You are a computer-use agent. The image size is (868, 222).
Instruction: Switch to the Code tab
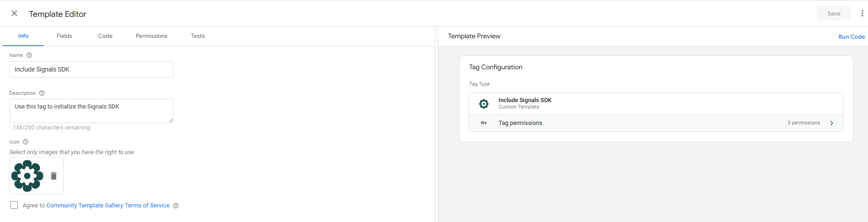(x=105, y=36)
